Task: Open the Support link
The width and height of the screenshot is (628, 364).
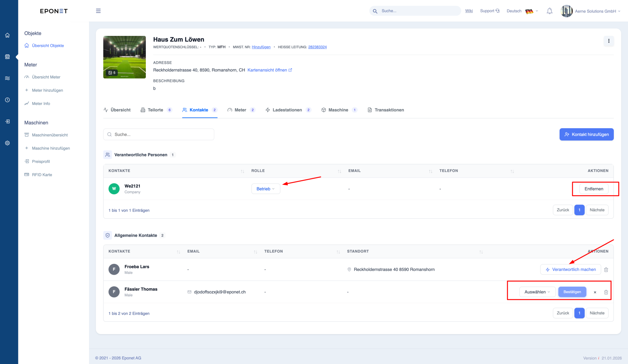Action: pyautogui.click(x=490, y=11)
